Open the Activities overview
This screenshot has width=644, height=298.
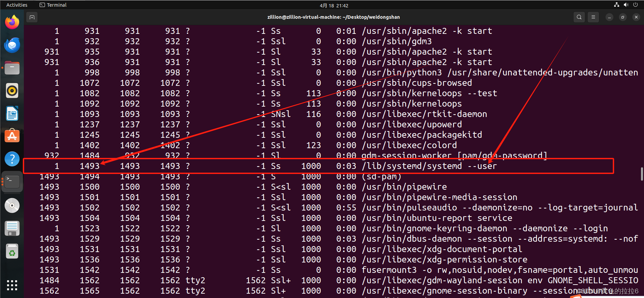coord(17,5)
